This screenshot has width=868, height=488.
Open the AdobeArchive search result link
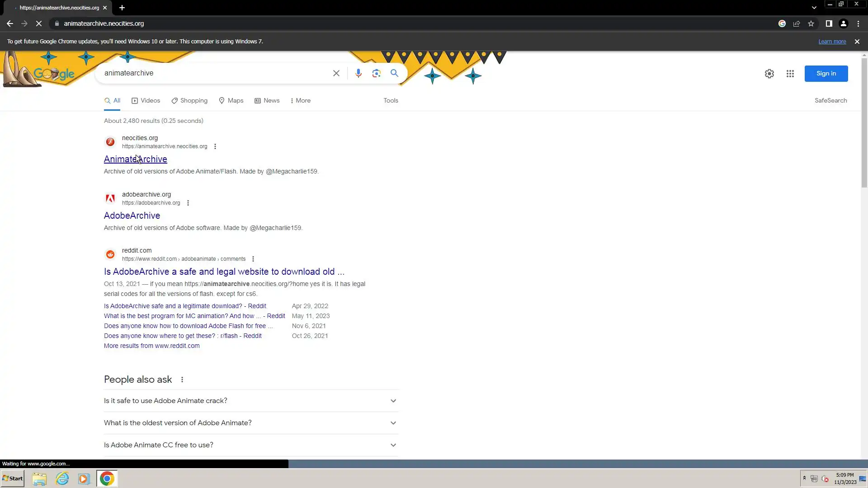pos(132,216)
